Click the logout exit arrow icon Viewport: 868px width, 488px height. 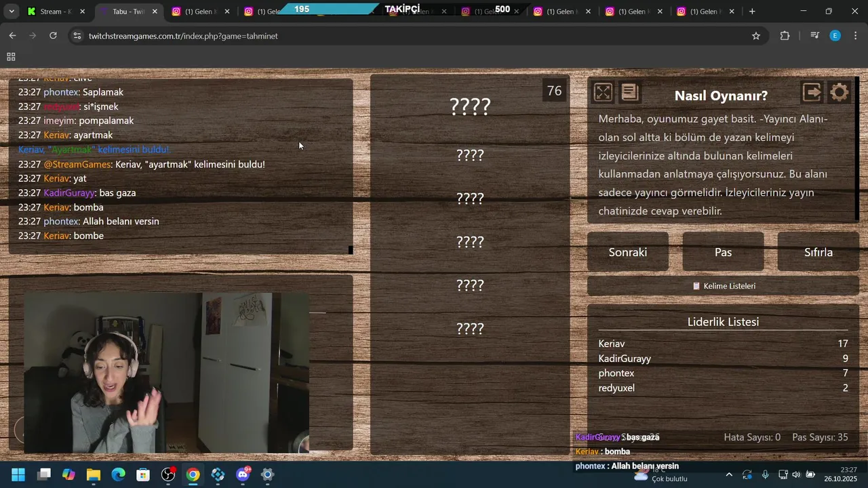click(x=812, y=92)
